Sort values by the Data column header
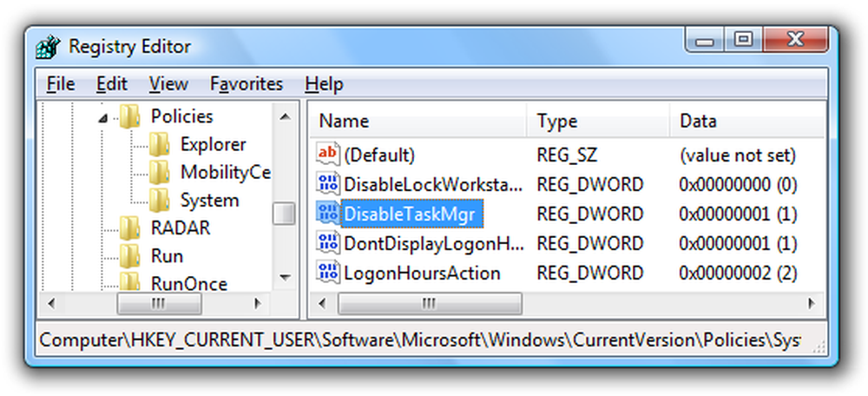This screenshot has width=868, height=396. pyautogui.click(x=746, y=122)
